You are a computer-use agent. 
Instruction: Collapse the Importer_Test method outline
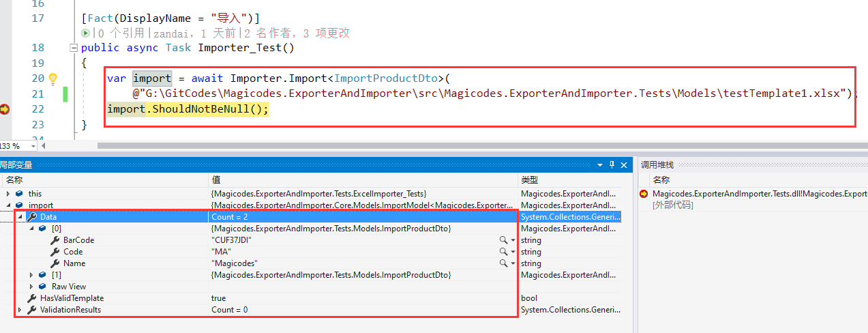[74, 48]
